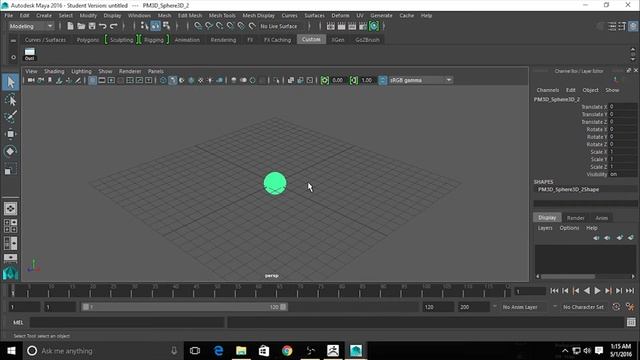
Task: Play animation forwards
Action: [x=597, y=291]
